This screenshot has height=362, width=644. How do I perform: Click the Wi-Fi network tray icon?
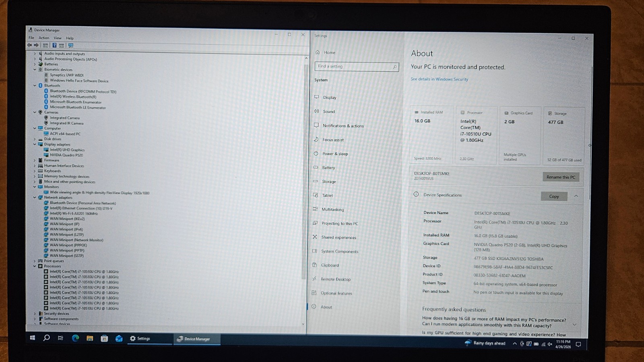(543, 344)
